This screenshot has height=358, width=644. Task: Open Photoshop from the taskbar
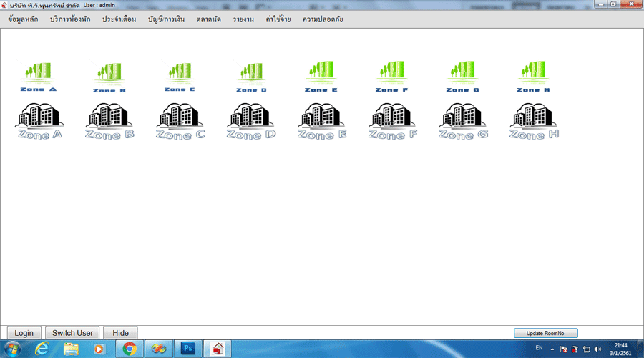(x=190, y=349)
